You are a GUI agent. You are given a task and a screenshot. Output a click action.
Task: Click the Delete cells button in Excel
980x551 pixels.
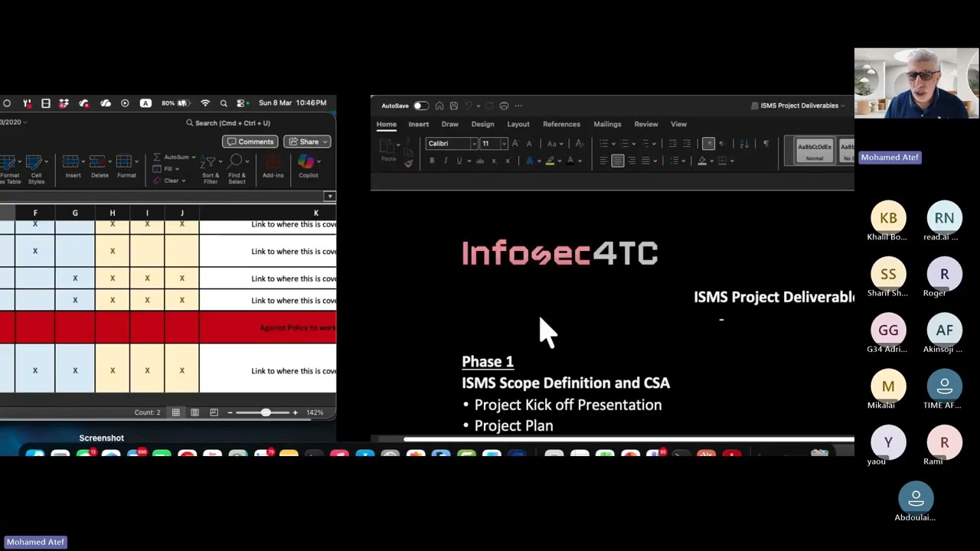pyautogui.click(x=100, y=167)
